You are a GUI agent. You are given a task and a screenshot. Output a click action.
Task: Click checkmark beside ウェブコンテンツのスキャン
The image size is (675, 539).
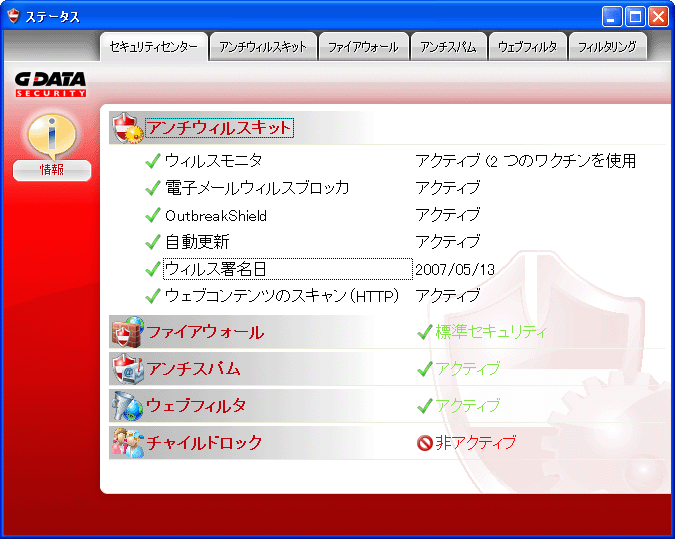click(153, 296)
